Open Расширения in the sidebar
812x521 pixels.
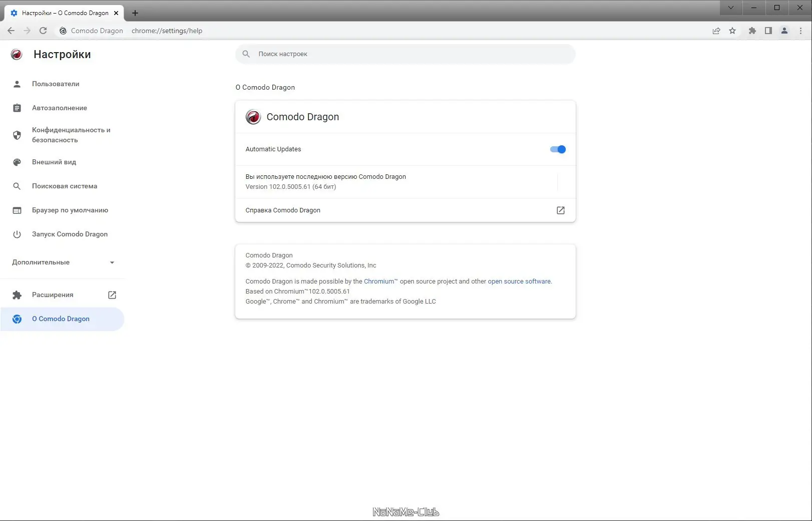click(62, 295)
